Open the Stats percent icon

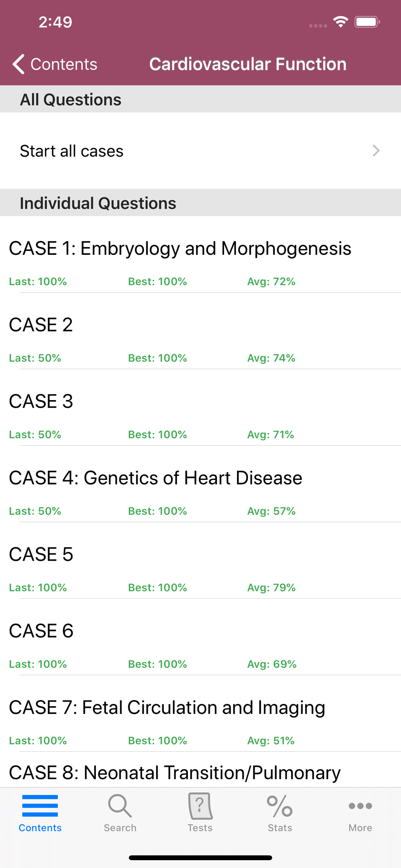(x=280, y=806)
